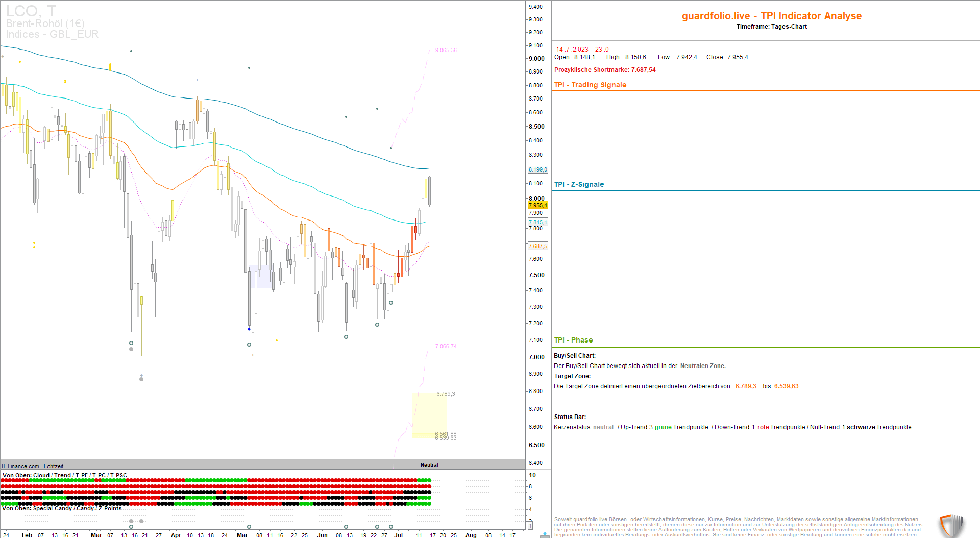Click the Close value 7.955,4
Image resolution: width=980 pixels, height=538 pixels.
pos(738,57)
